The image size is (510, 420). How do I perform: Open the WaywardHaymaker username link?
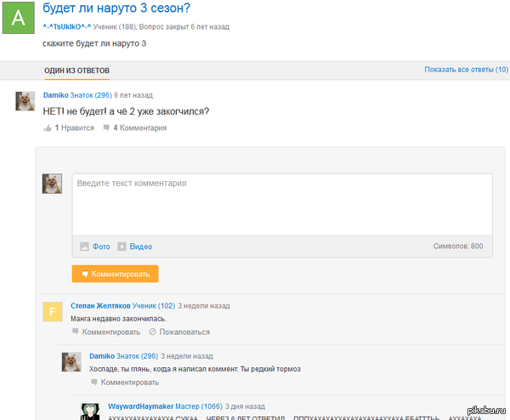point(141,406)
